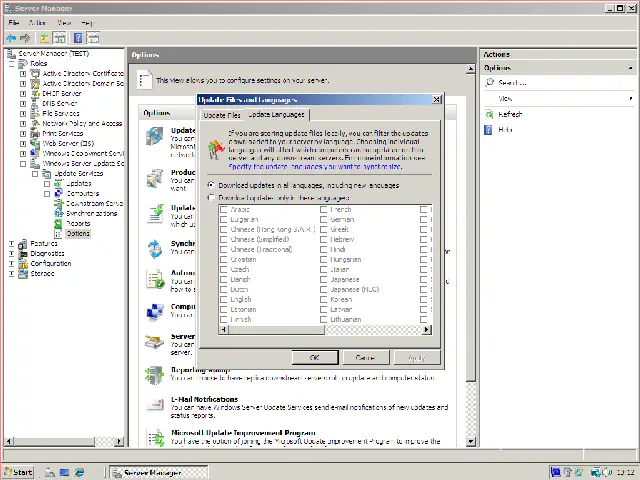
Task: Click the Show/Hide console tree toolbar icon
Action: 60,38
